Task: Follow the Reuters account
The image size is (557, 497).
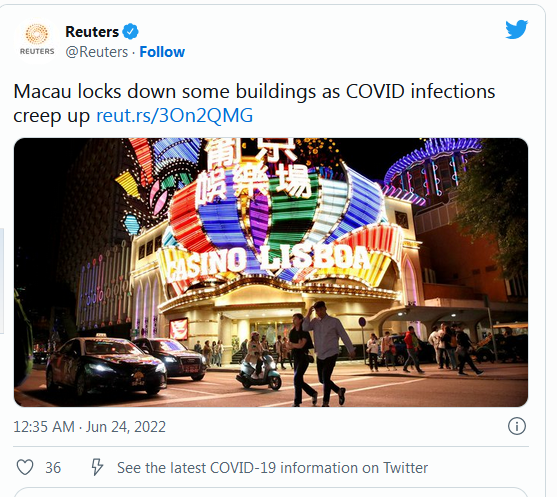Action: point(162,52)
